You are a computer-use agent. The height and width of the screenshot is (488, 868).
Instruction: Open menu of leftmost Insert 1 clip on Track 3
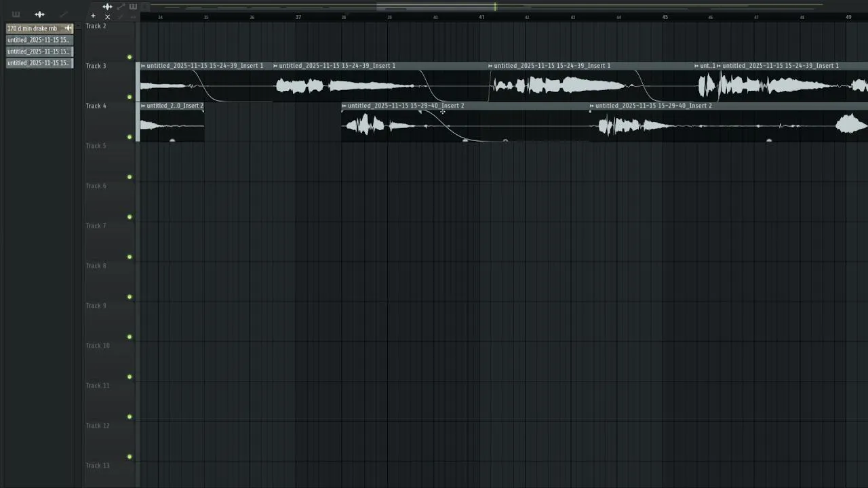143,66
